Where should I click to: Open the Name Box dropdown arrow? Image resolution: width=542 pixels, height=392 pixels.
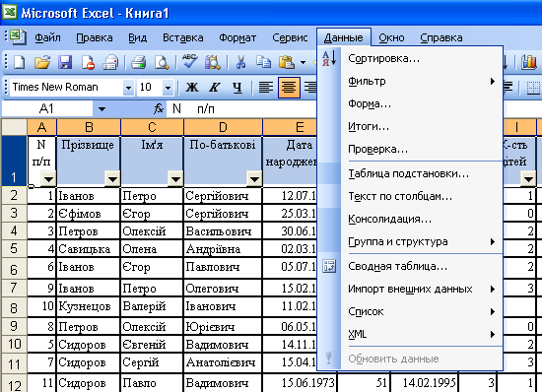[x=102, y=109]
